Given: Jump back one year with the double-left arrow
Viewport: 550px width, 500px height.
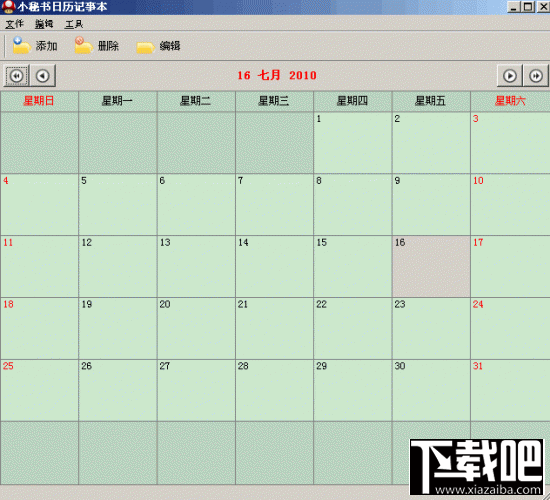Looking at the screenshot, I should click(16, 75).
